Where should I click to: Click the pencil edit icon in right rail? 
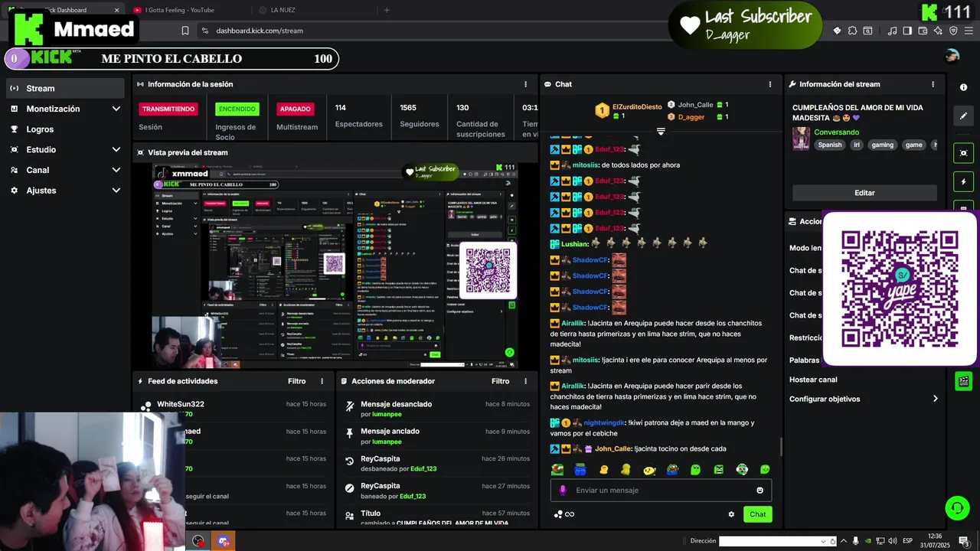pos(963,116)
